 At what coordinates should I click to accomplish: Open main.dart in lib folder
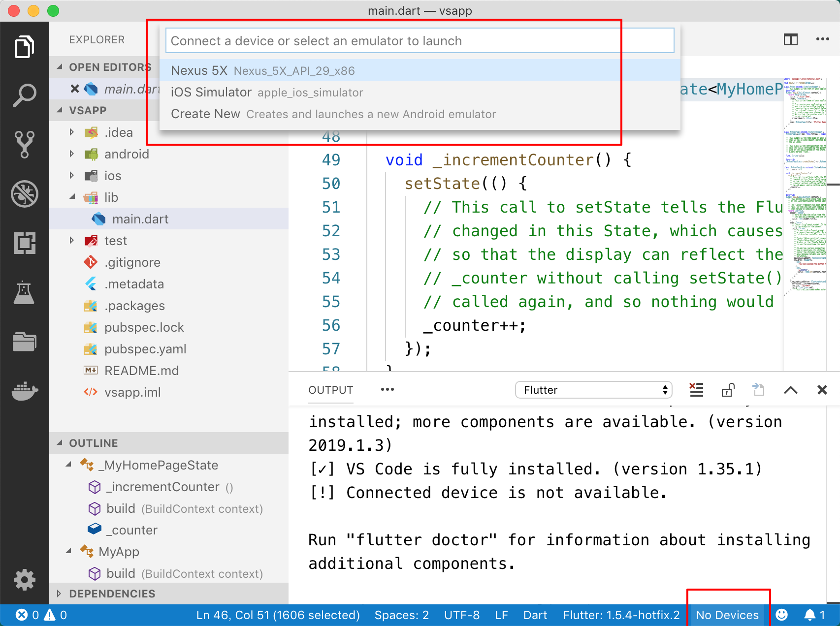(x=169, y=219)
